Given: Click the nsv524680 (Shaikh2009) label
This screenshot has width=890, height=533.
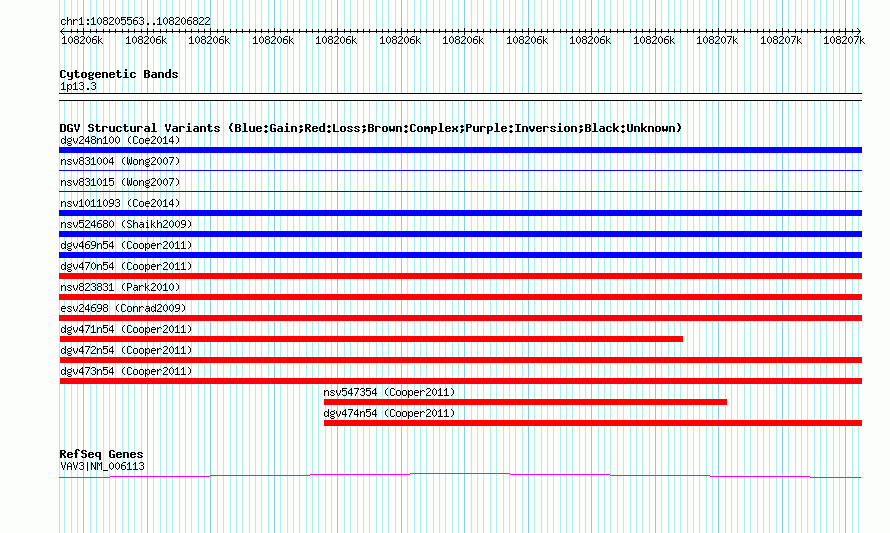Looking at the screenshot, I should click(x=126, y=224).
